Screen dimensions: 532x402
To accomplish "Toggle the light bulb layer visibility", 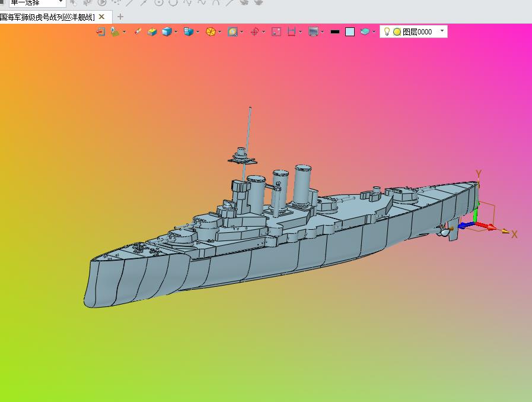I will 387,31.
